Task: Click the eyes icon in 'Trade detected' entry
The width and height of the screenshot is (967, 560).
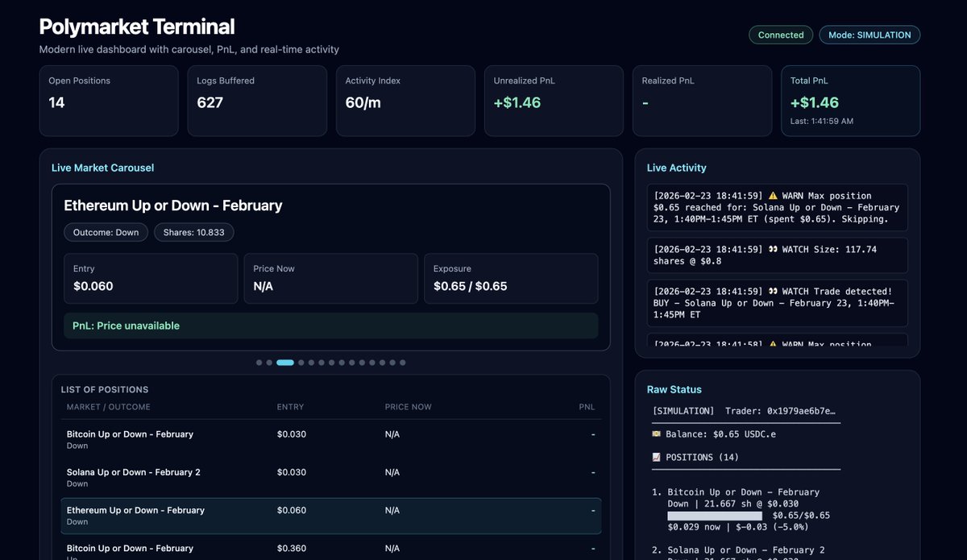Action: coord(773,292)
